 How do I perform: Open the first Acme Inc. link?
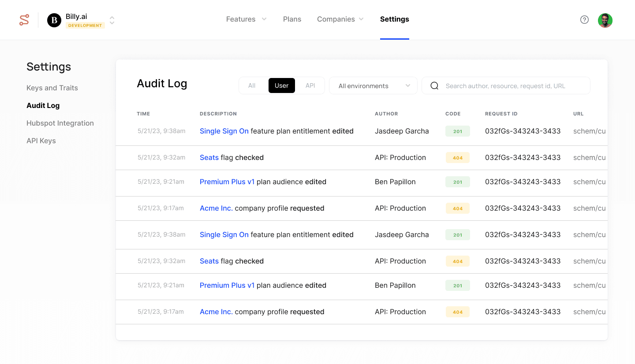pyautogui.click(x=216, y=208)
